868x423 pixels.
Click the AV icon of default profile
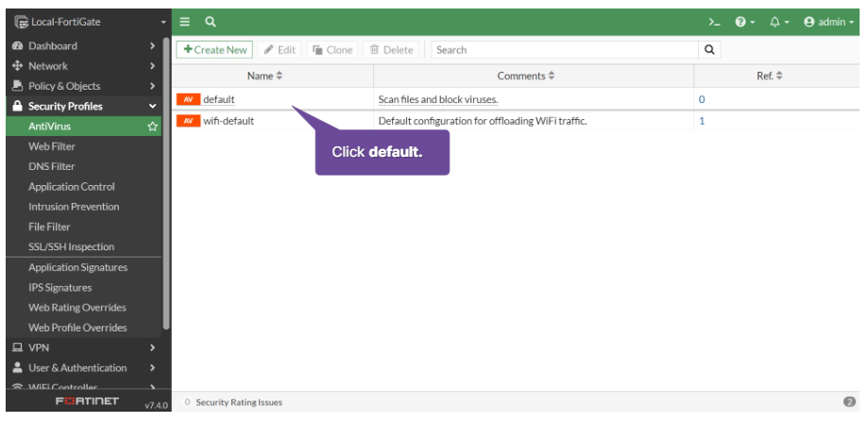click(188, 100)
